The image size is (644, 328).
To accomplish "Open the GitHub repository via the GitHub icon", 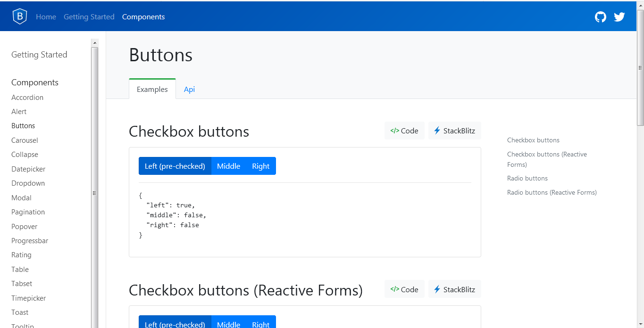I will [600, 16].
